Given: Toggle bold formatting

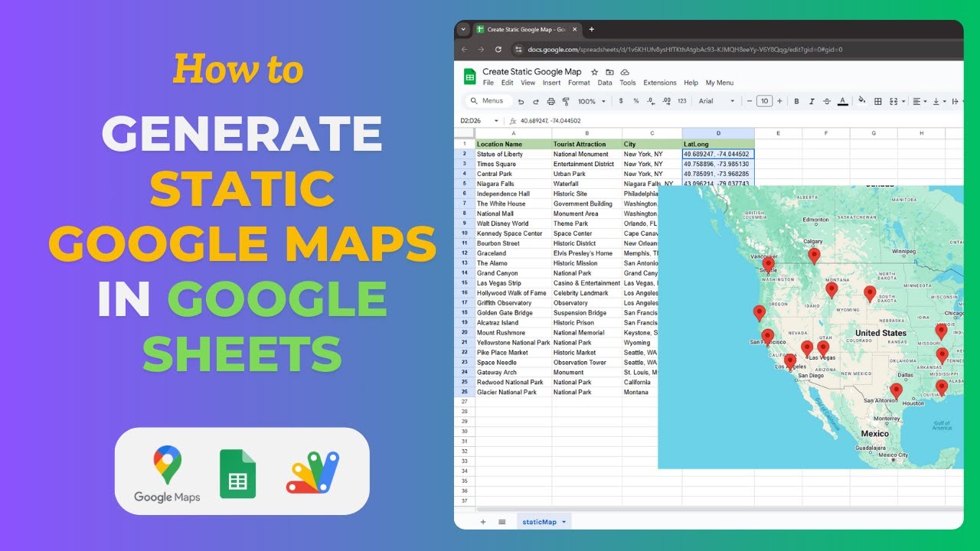Looking at the screenshot, I should (x=796, y=101).
